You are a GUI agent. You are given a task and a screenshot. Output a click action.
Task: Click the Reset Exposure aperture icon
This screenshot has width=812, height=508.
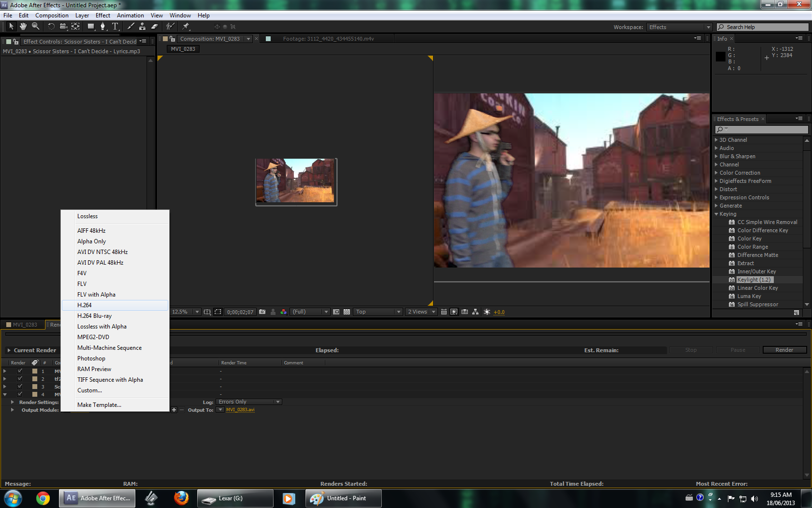tap(487, 312)
